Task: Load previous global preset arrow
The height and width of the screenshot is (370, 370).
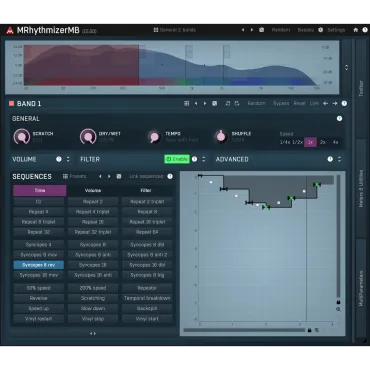Action: pos(243,30)
